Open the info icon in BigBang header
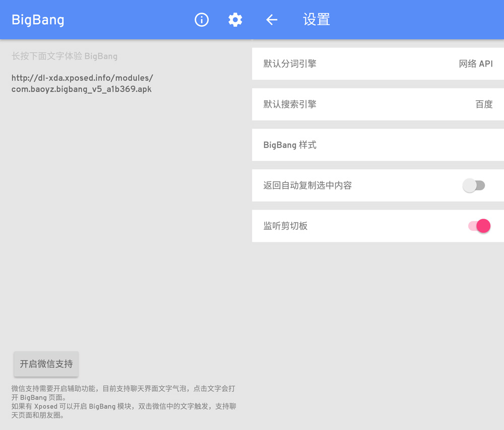504x430 pixels. (202, 20)
